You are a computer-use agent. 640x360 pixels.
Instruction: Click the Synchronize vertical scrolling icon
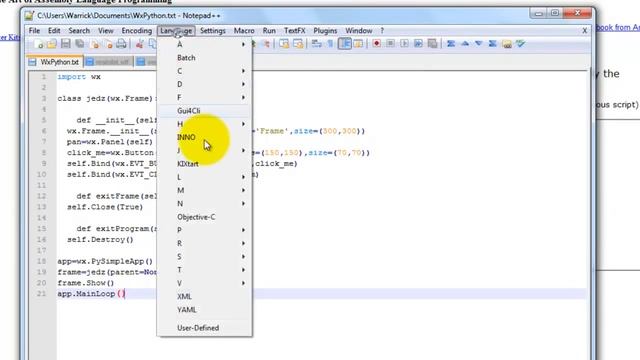[284, 44]
